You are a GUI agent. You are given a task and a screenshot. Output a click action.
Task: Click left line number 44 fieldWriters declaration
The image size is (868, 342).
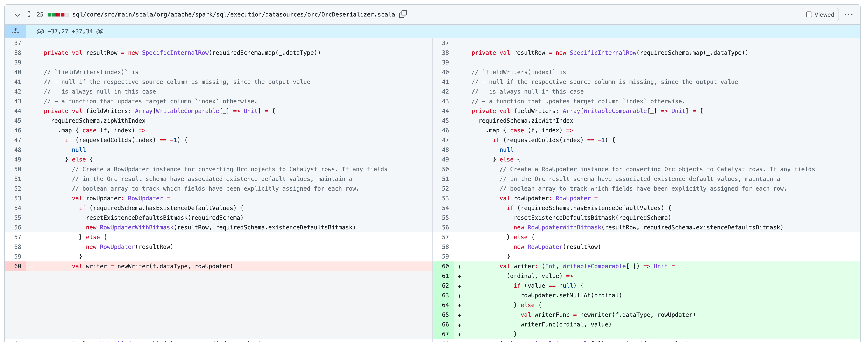[17, 111]
